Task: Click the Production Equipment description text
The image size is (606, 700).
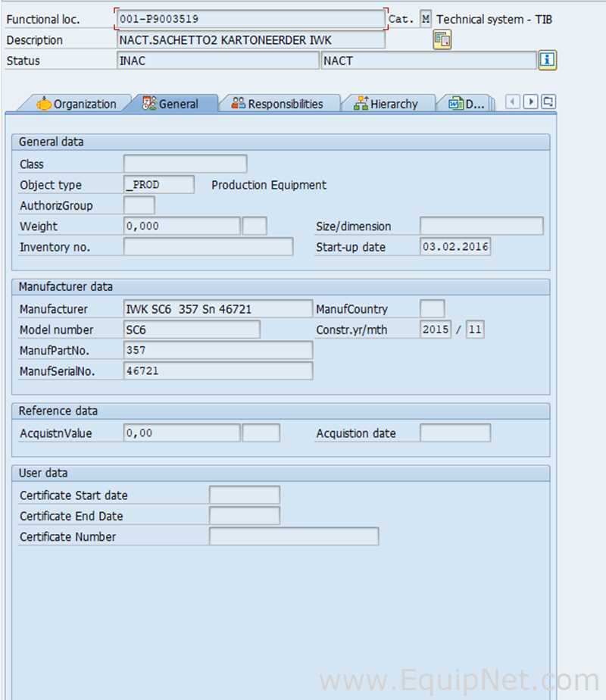Action: [x=269, y=185]
